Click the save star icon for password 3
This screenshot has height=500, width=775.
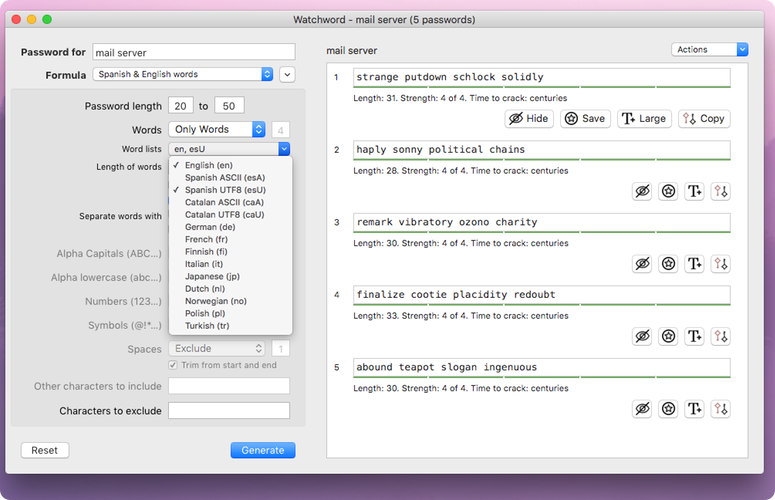[669, 264]
